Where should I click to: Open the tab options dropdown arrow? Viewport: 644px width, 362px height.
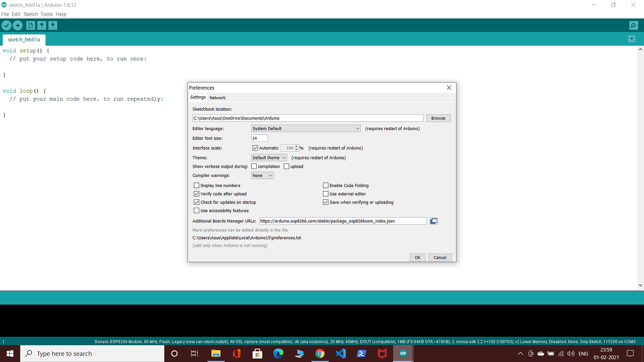pyautogui.click(x=632, y=39)
